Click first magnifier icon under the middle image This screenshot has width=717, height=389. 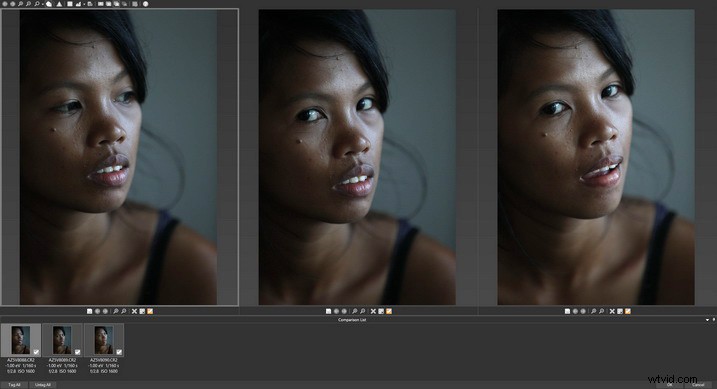354,311
